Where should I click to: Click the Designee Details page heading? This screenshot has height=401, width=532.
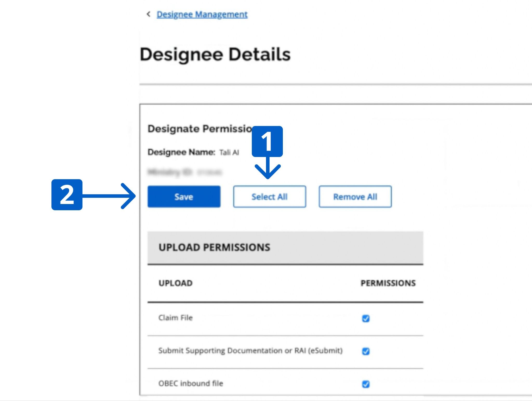click(215, 55)
